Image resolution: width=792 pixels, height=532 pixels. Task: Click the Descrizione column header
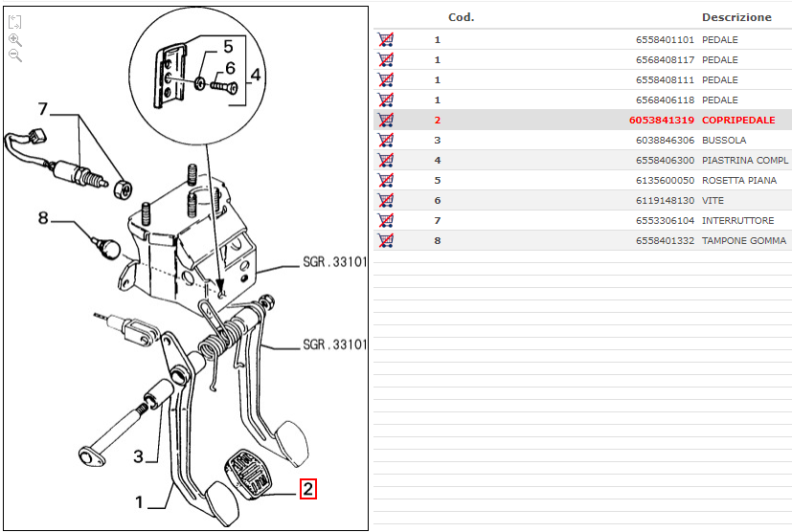pos(735,17)
